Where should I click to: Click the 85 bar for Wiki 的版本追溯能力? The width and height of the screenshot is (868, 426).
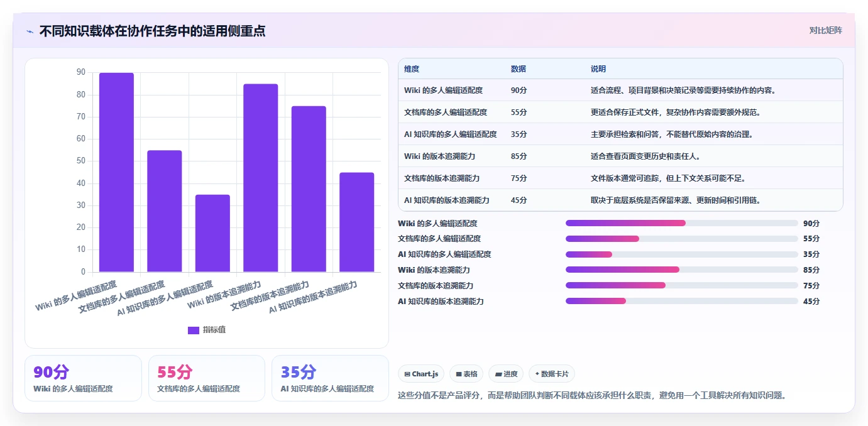click(x=261, y=178)
